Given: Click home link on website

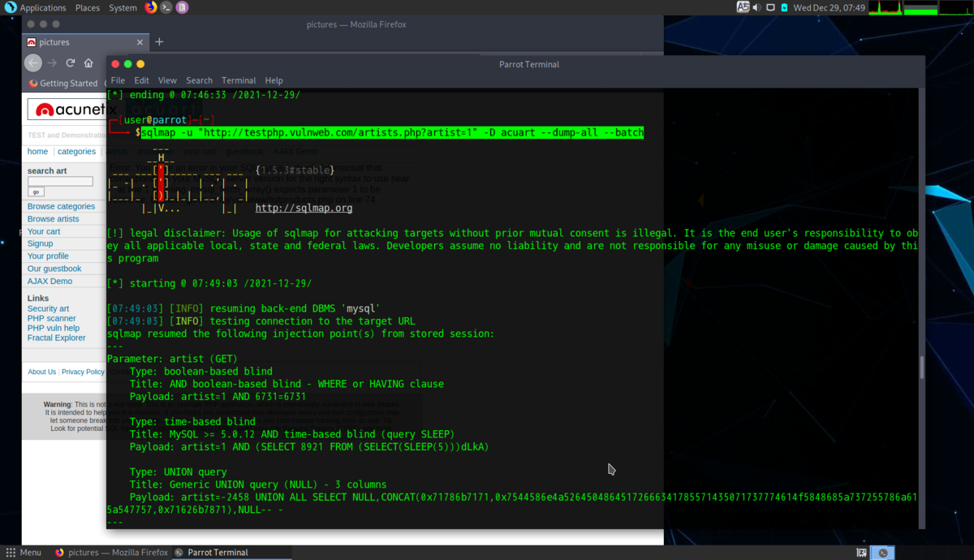Looking at the screenshot, I should [x=37, y=152].
